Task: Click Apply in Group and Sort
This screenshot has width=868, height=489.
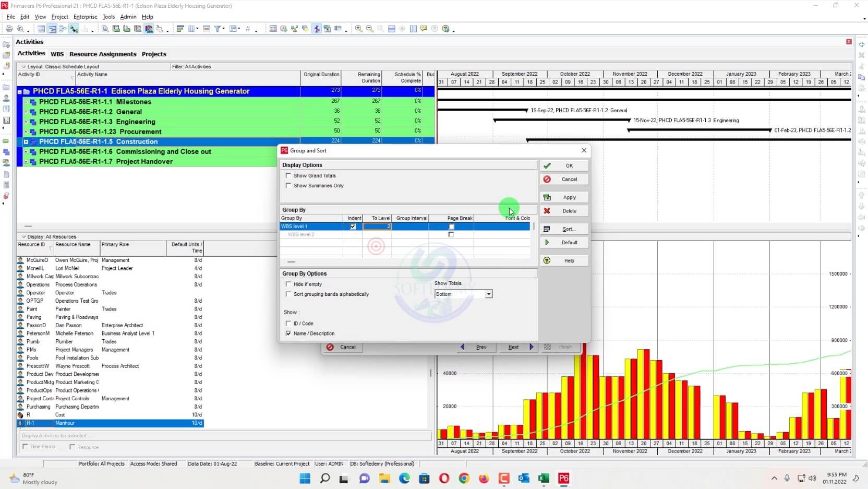Action: (564, 197)
